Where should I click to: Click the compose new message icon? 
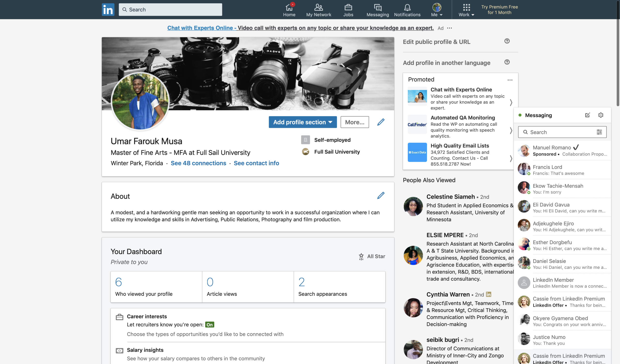click(x=587, y=115)
